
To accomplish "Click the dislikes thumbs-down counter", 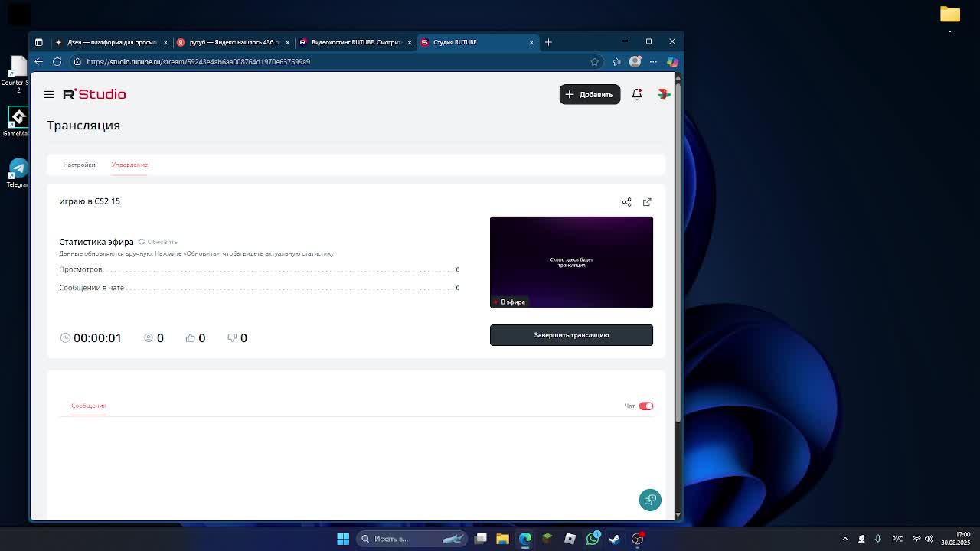I will (237, 338).
